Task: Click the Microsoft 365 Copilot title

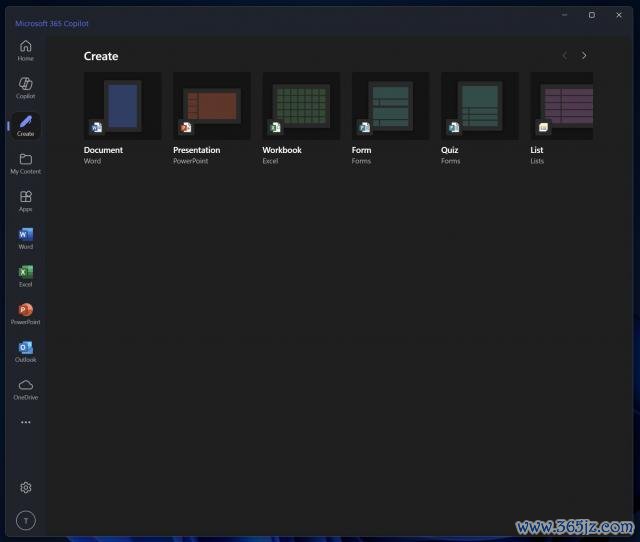Action: tap(52, 24)
